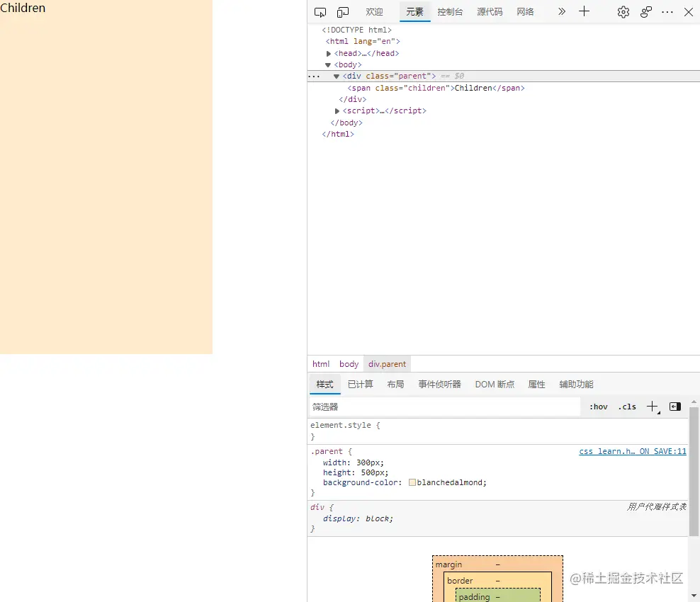Click new style rule plus icon
The image size is (700, 602).
tap(653, 407)
